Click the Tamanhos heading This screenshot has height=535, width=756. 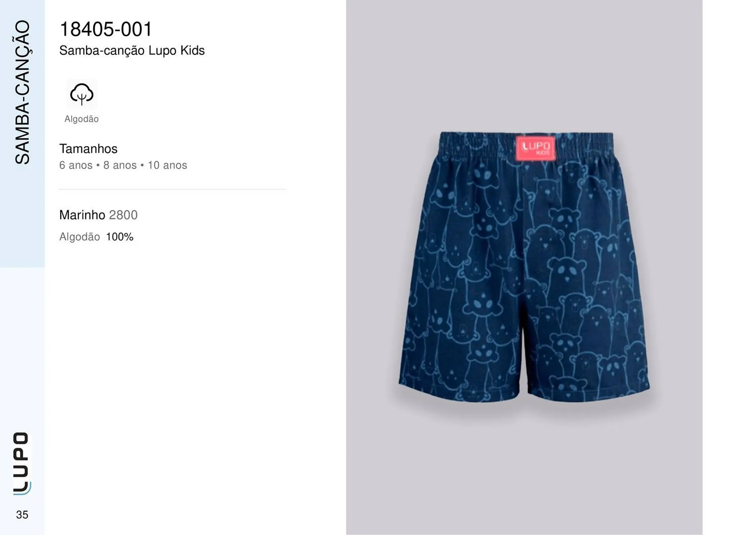[x=88, y=149]
